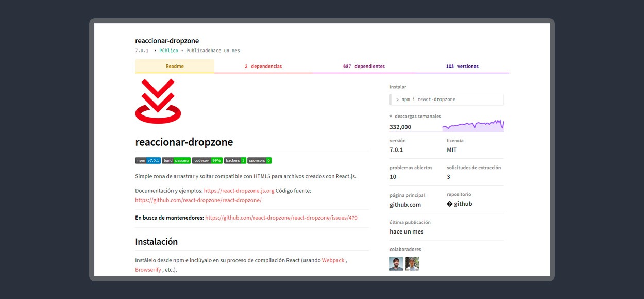The image size is (644, 299).
Task: Click the Público label in the header
Action: pyautogui.click(x=168, y=51)
